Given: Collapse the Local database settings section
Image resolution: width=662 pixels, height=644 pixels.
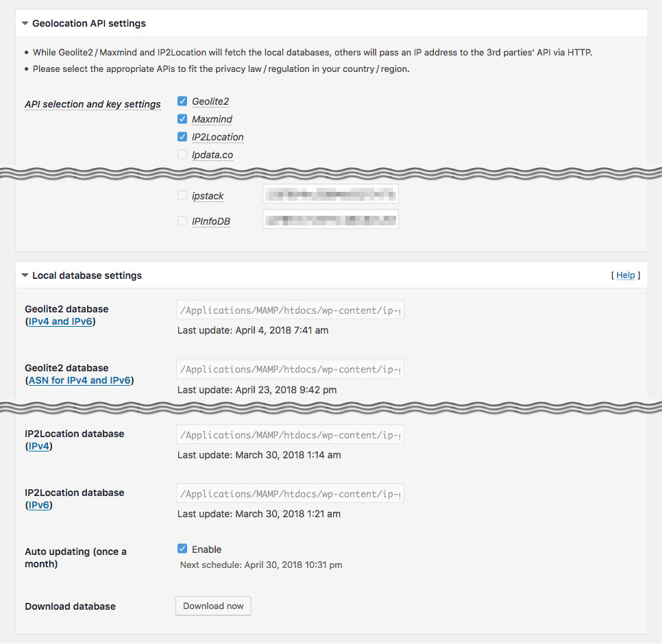Looking at the screenshot, I should (25, 275).
